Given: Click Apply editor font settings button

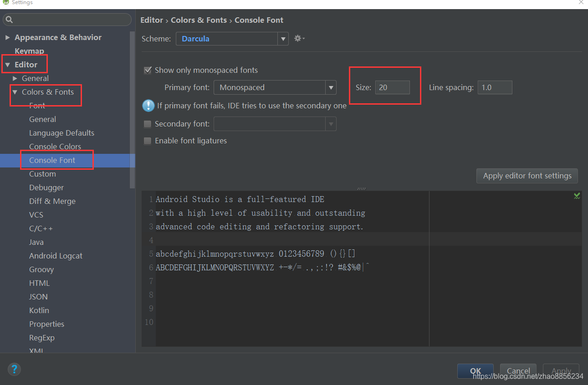Looking at the screenshot, I should [x=527, y=176].
